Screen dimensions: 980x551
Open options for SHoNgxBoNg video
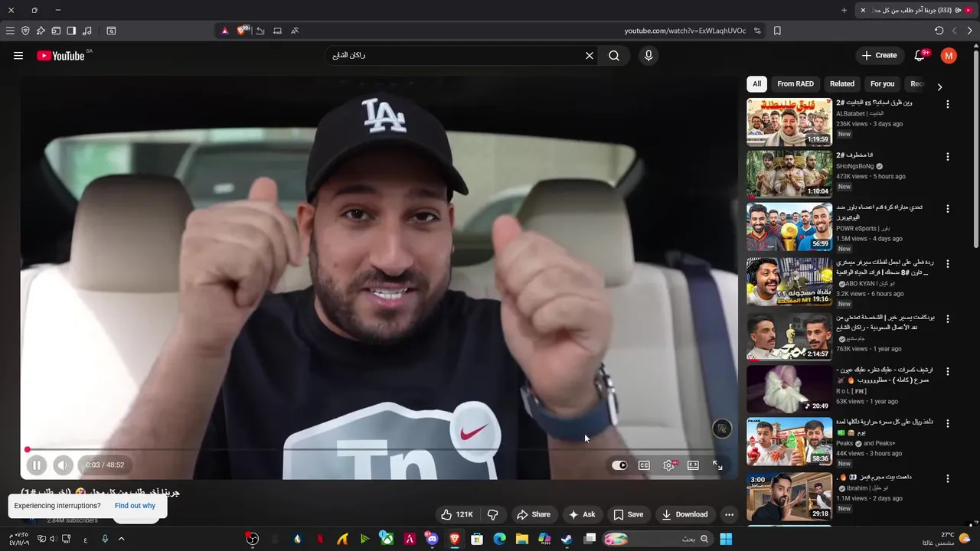948,157
